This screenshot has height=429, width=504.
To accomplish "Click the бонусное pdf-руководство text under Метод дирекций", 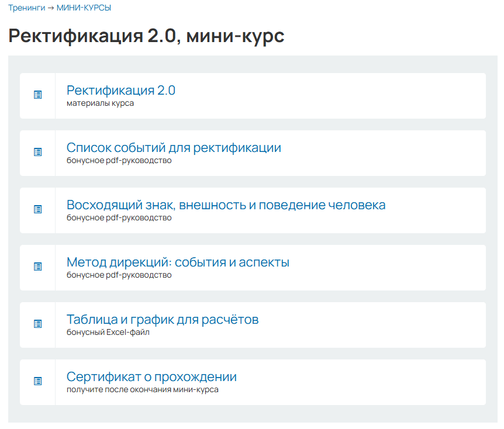I will click(119, 275).
